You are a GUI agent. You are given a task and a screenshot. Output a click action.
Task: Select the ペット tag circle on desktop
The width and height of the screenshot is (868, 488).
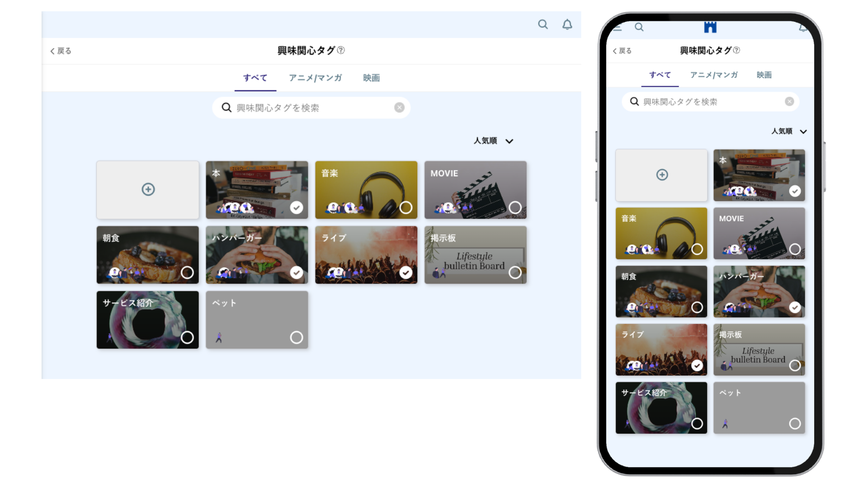pyautogui.click(x=297, y=338)
